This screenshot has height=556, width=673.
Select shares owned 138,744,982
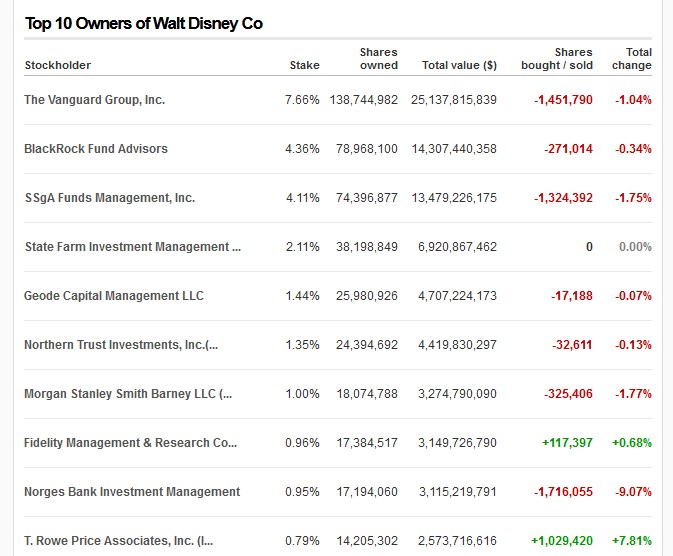[x=364, y=100]
